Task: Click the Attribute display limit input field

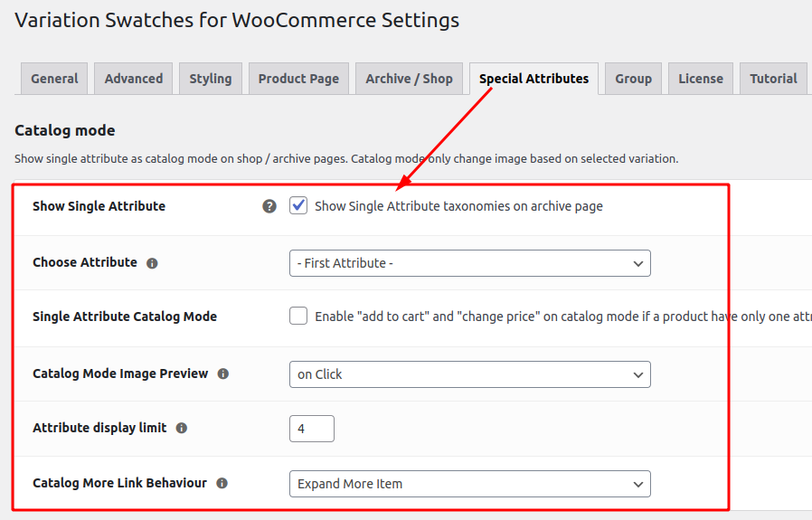Action: click(x=312, y=429)
